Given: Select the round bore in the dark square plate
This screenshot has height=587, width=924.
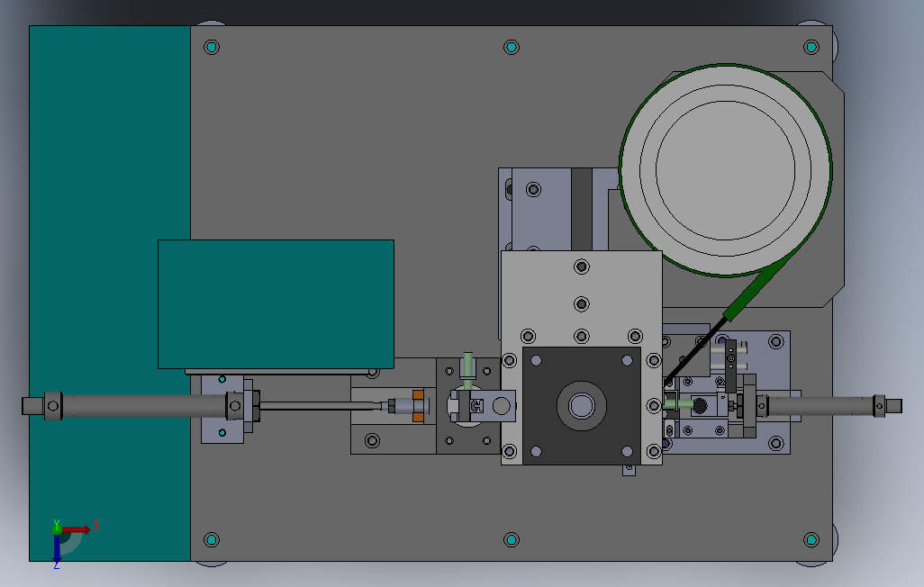Looking at the screenshot, I should click(582, 406).
